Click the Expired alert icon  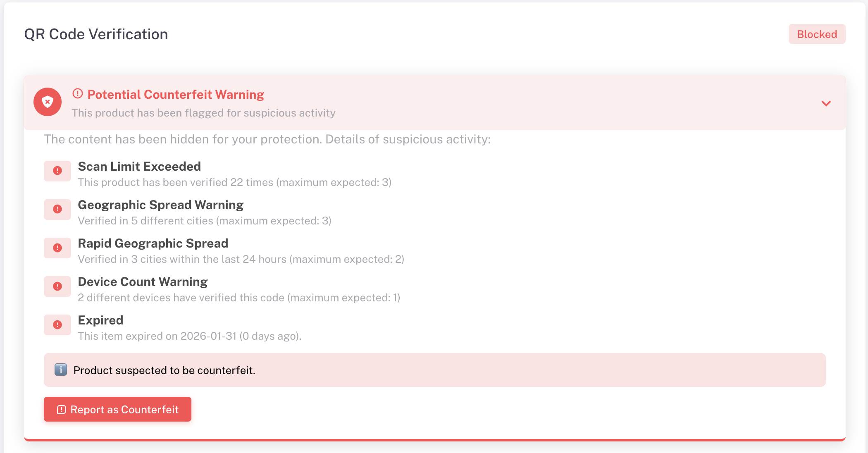tap(57, 324)
